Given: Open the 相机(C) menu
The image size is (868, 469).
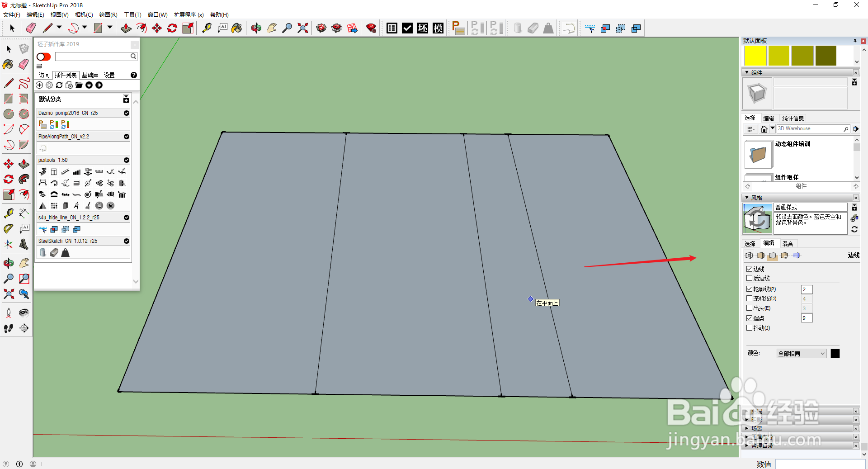Looking at the screenshot, I should pyautogui.click(x=84, y=15).
